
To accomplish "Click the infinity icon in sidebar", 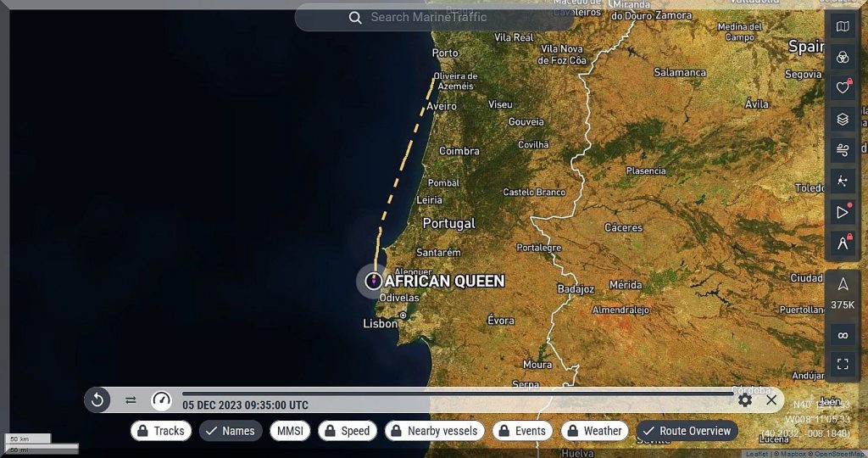I will (842, 336).
